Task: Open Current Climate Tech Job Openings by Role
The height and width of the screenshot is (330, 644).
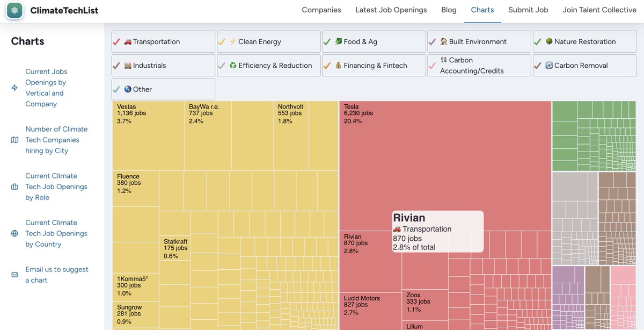Action: pos(56,186)
